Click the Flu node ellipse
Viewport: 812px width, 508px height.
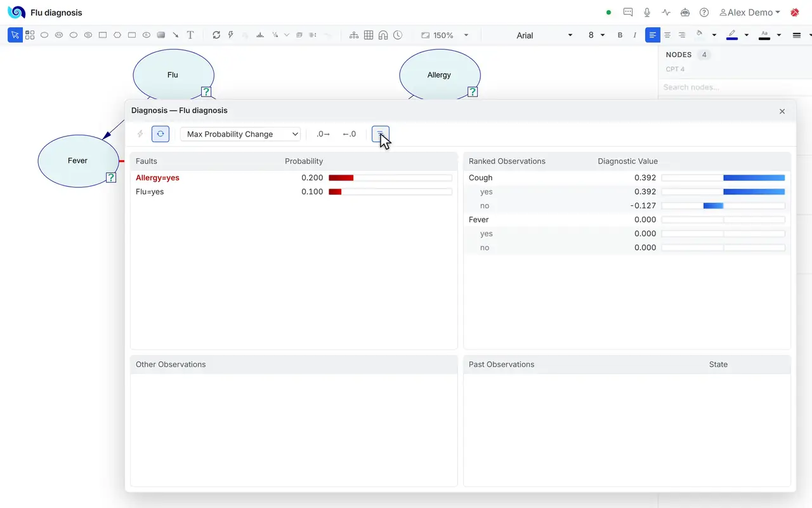[x=173, y=74]
